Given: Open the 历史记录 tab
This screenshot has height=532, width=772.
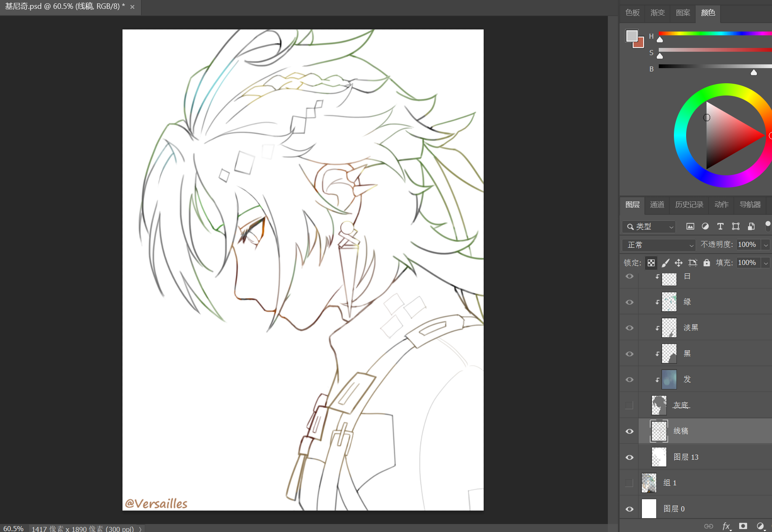Looking at the screenshot, I should pos(689,205).
